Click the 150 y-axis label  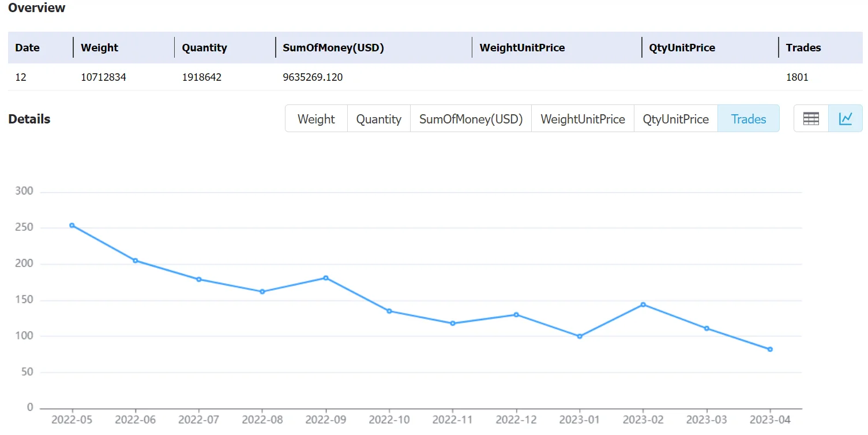click(24, 299)
